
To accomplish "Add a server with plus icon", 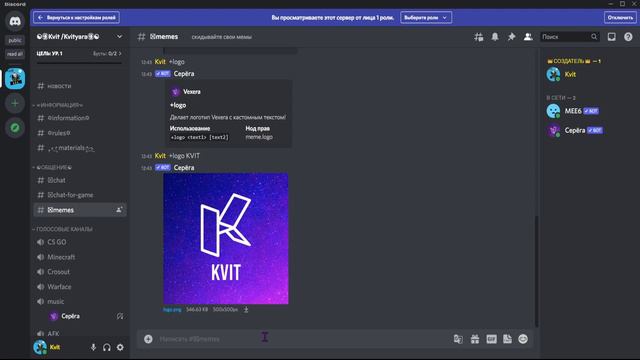I will (x=15, y=103).
